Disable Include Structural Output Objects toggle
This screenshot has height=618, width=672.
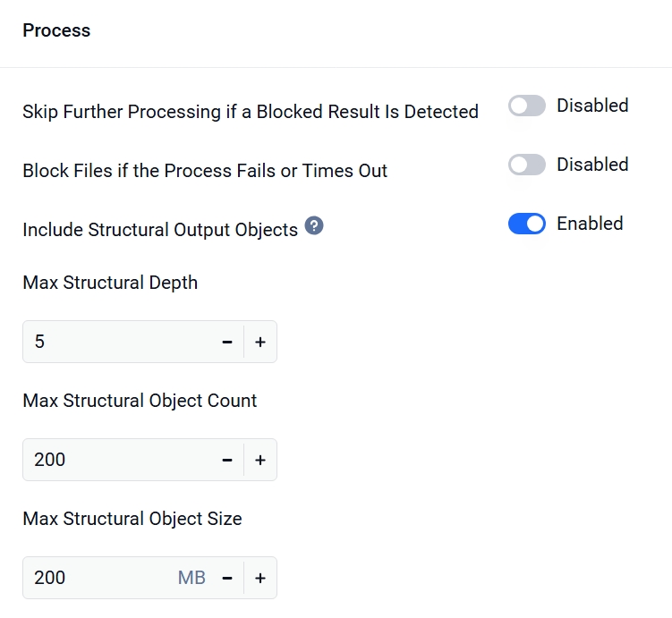click(527, 224)
